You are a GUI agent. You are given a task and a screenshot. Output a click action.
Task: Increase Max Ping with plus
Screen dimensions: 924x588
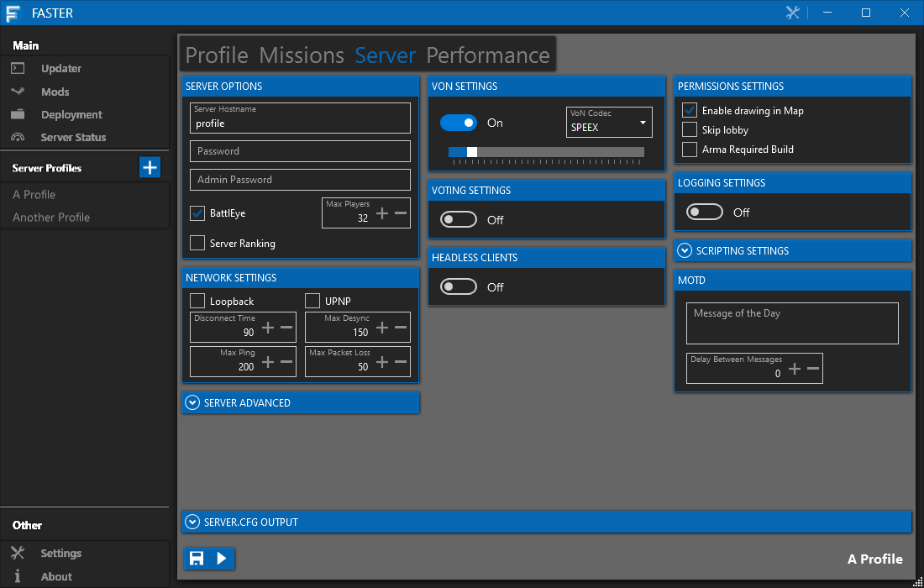[267, 362]
